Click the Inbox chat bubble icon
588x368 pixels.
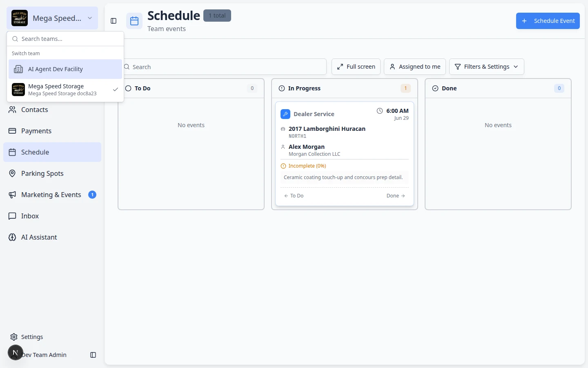pos(13,216)
